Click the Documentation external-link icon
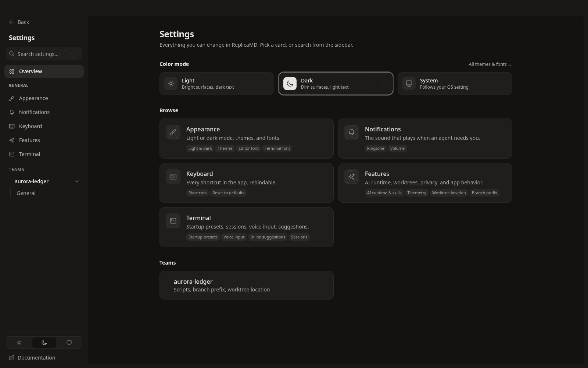The image size is (588, 368). (12, 358)
